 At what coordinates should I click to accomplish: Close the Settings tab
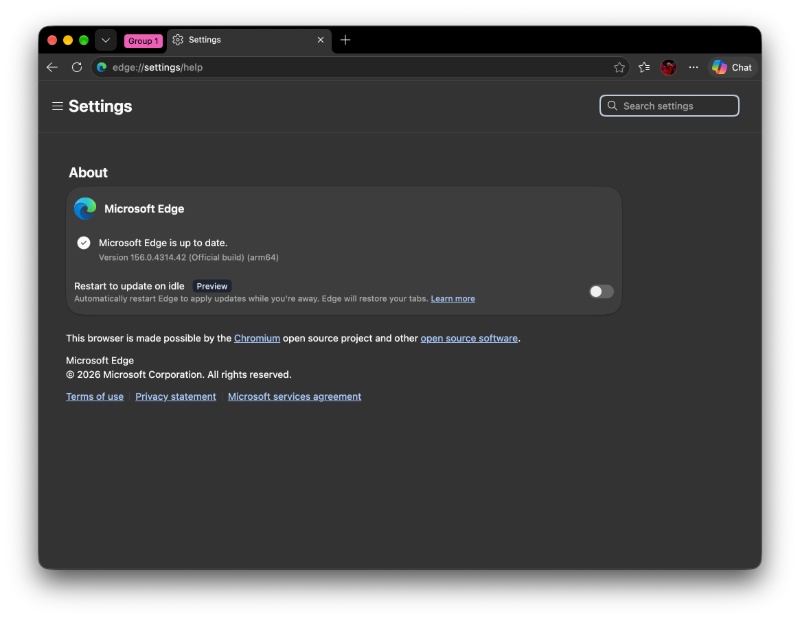click(320, 40)
